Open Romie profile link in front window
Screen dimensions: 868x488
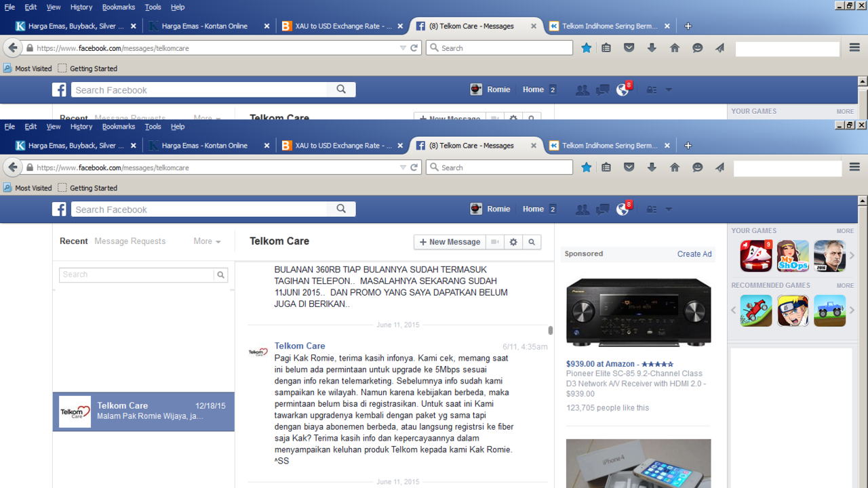click(490, 209)
